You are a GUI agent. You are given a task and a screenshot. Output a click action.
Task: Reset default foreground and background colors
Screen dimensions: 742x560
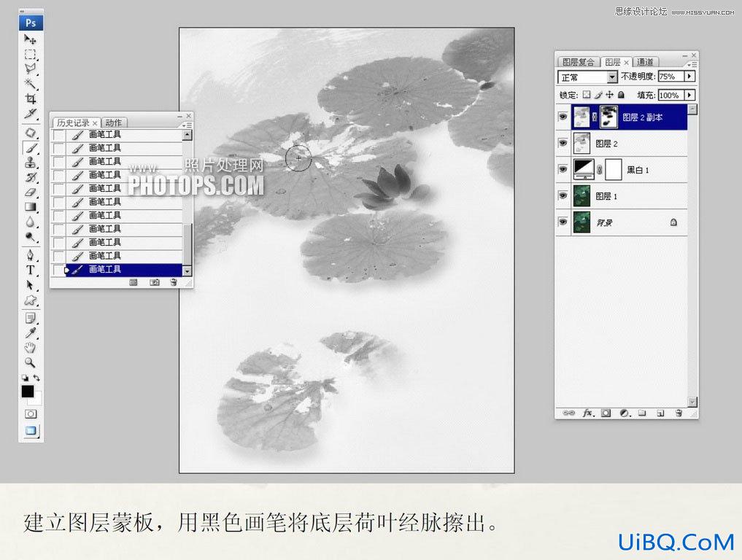coord(25,378)
